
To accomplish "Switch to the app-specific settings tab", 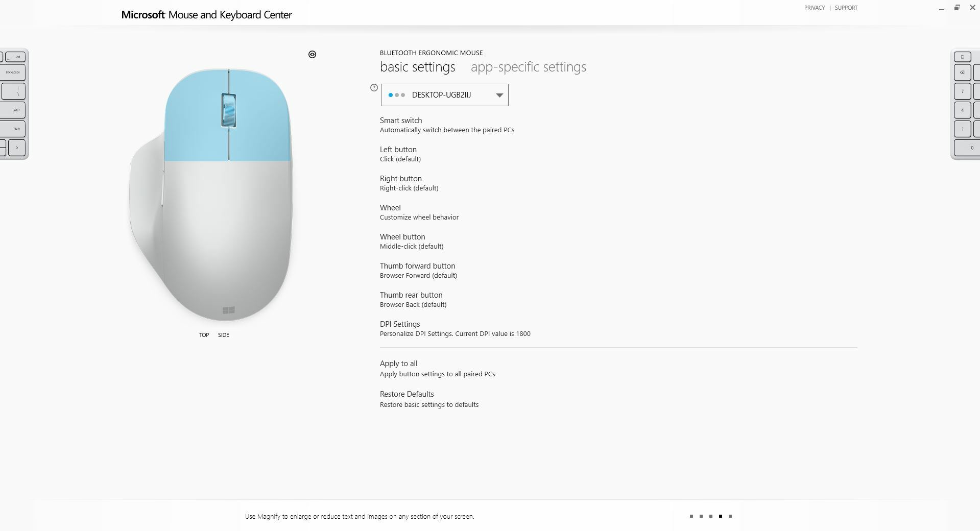I will 529,67.
